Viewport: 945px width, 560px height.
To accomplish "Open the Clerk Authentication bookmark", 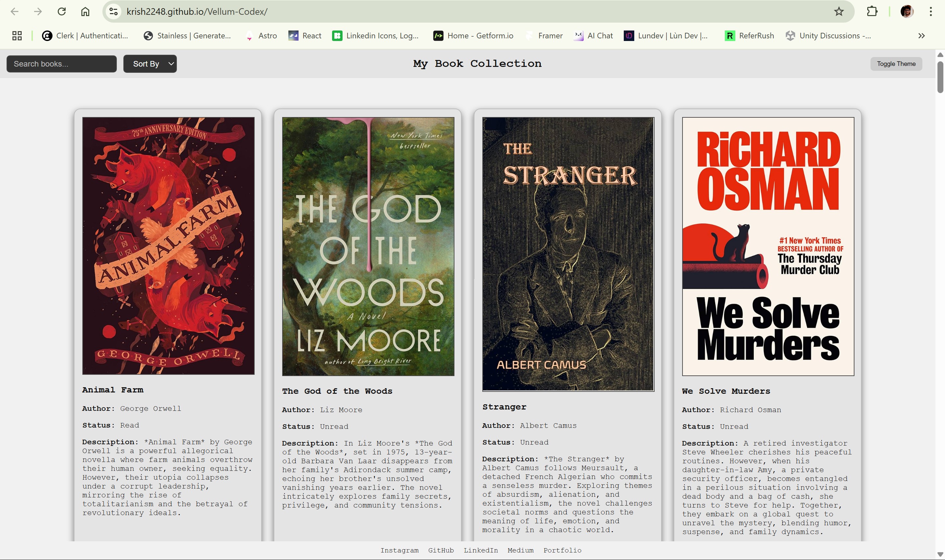I will click(85, 36).
